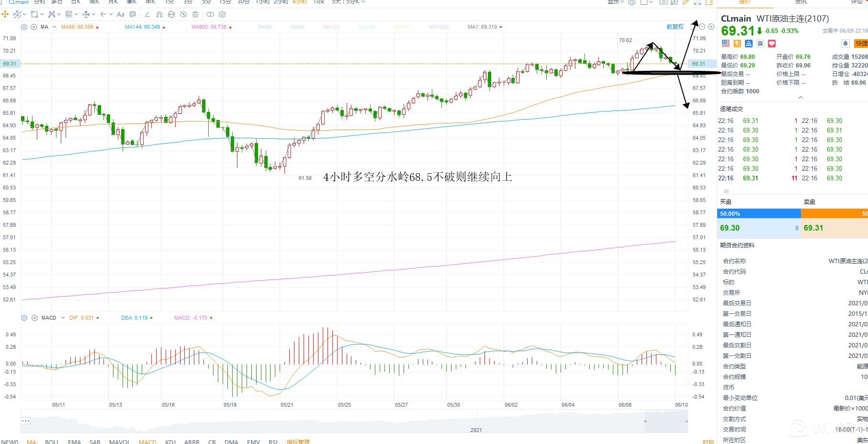Choose the price range measure tool
The width and height of the screenshot is (868, 444).
[86, 14]
